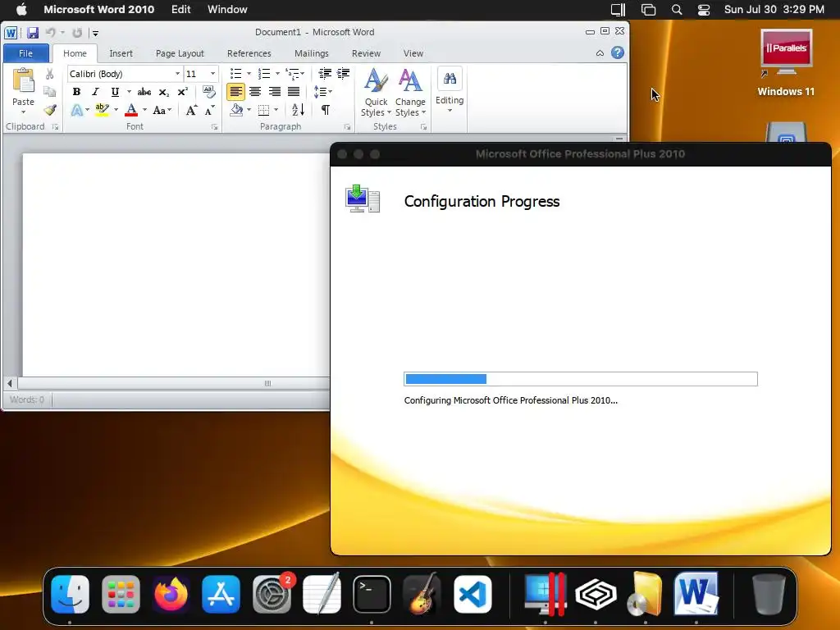The height and width of the screenshot is (630, 840).
Task: Open Line and Paragraph Spacing menu
Action: (322, 92)
